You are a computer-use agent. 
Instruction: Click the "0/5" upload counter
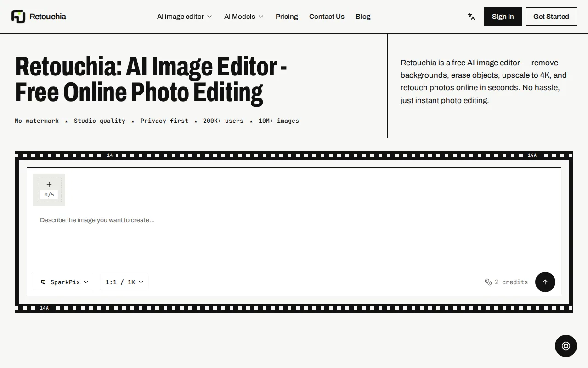pyautogui.click(x=49, y=195)
